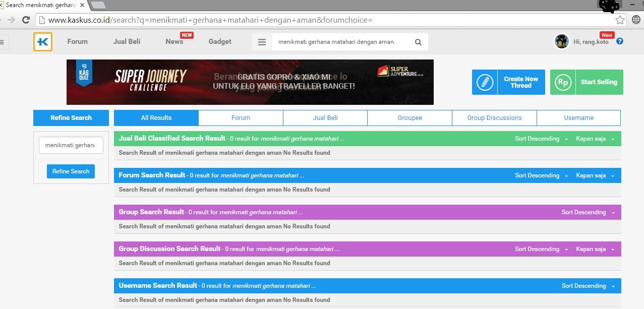Switch to the Group Discussions tab
Image resolution: width=644 pixels, height=309 pixels.
[x=494, y=118]
